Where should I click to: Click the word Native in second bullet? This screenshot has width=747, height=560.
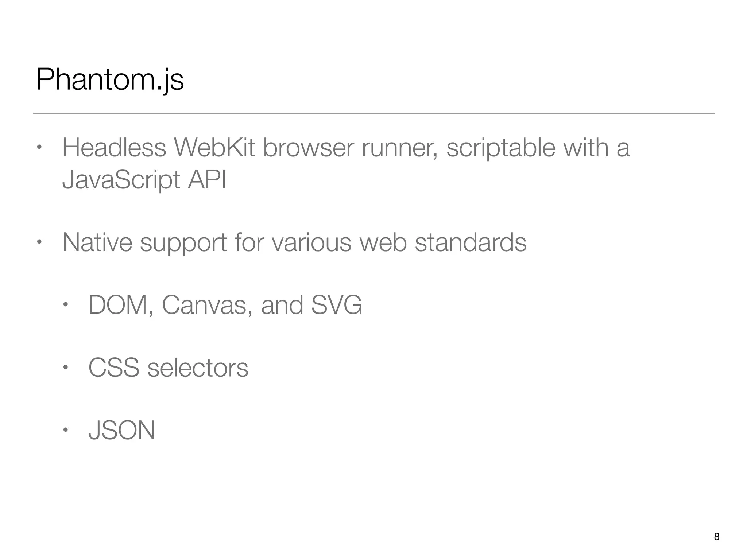(97, 242)
